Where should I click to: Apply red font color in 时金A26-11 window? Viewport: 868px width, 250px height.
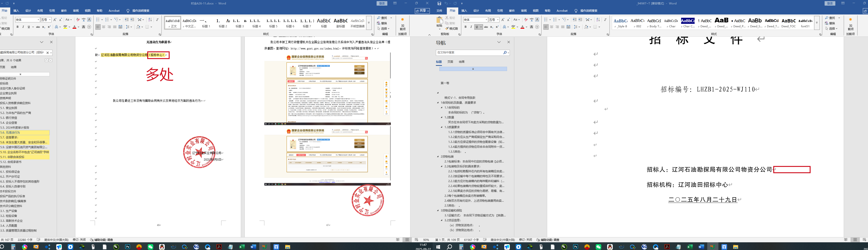[x=74, y=27]
